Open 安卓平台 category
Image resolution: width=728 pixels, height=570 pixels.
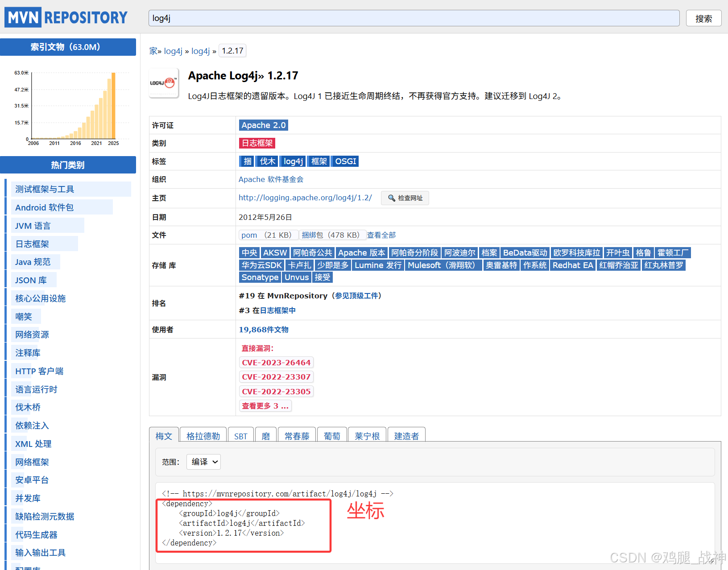[32, 480]
